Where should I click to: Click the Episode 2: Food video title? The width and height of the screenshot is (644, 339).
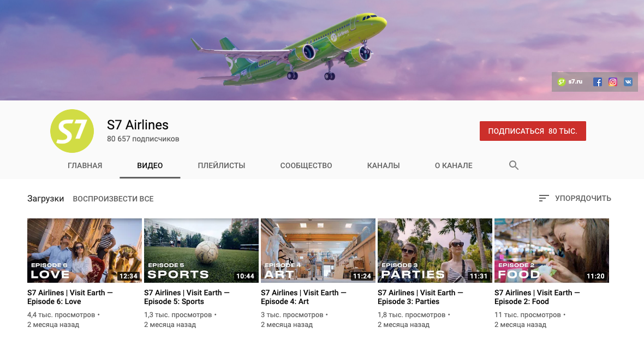pos(537,297)
